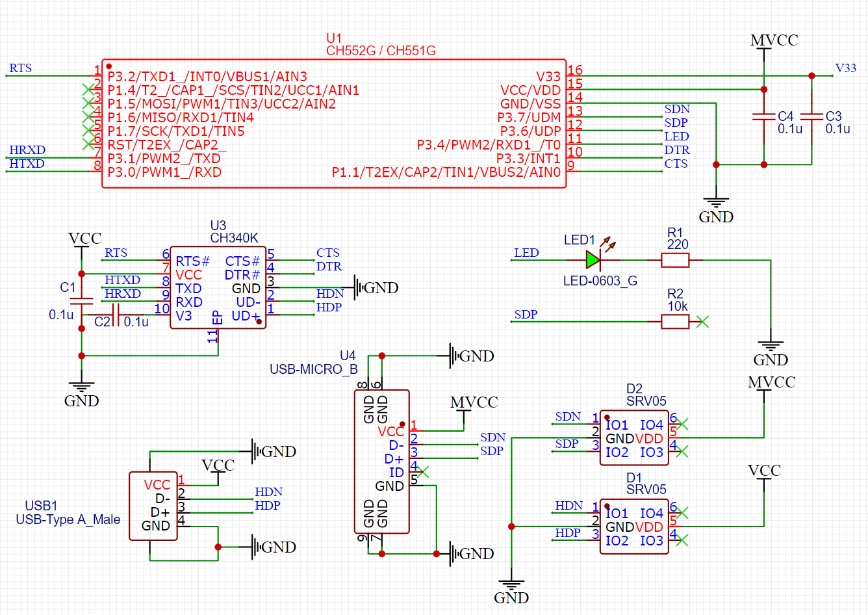Click the no-connect X after resistor R2
Viewport: 868px width, 615px height.
coord(702,321)
